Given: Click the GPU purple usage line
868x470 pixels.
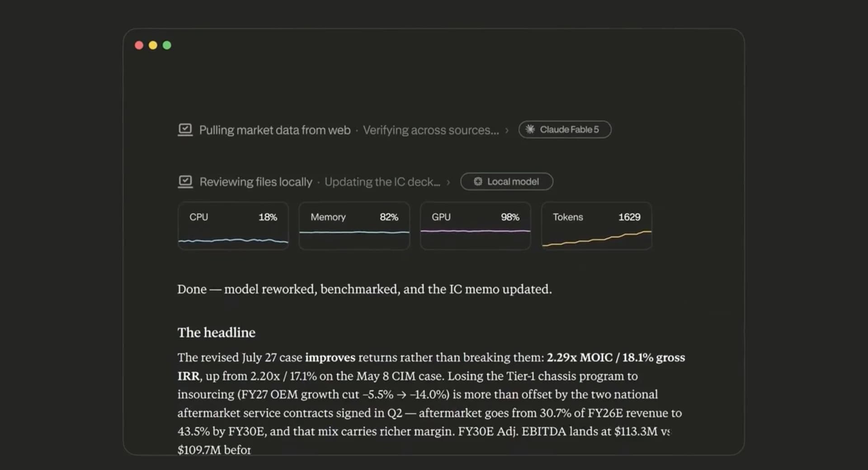Looking at the screenshot, I should point(475,231).
